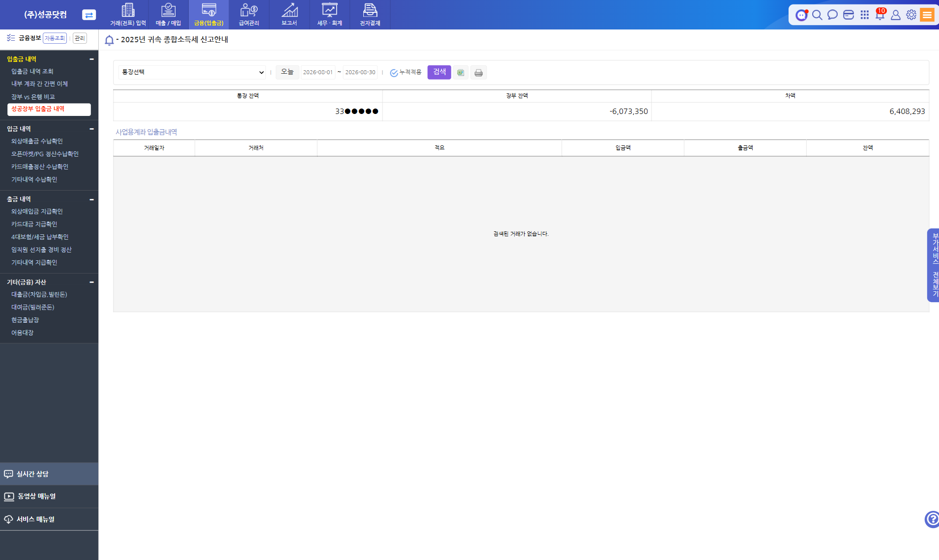The width and height of the screenshot is (939, 560).
Task: Open 현금출납장
Action: (x=25, y=320)
